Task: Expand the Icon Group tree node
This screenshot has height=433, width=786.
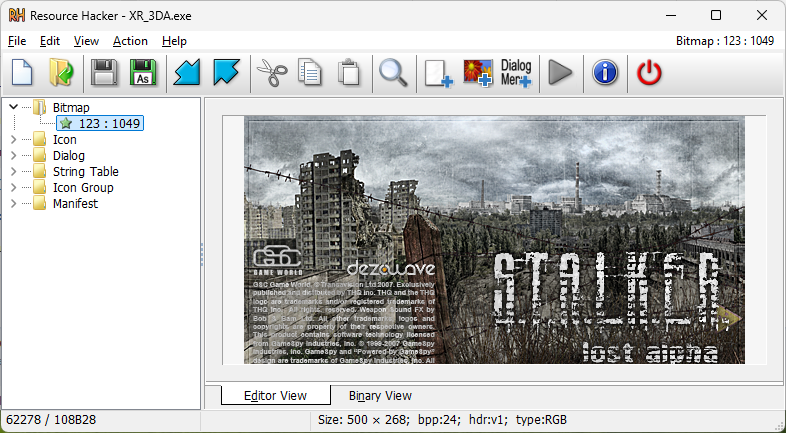Action: [x=14, y=187]
